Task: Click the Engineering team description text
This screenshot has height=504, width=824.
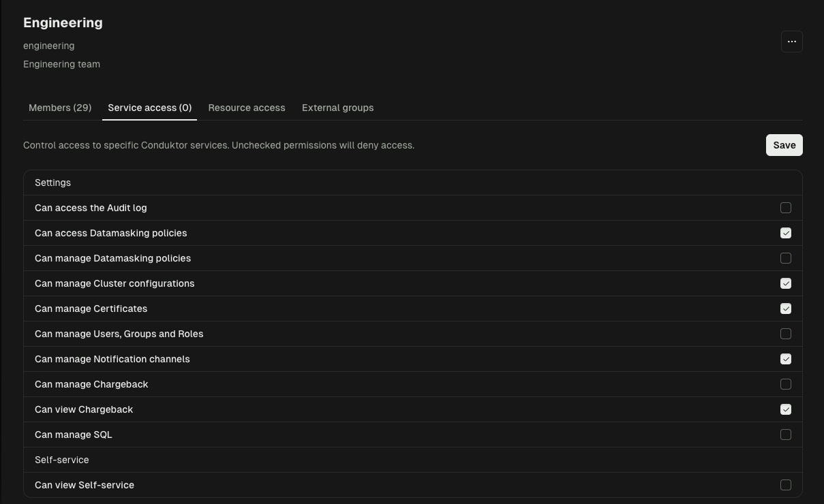Action: pyautogui.click(x=61, y=64)
